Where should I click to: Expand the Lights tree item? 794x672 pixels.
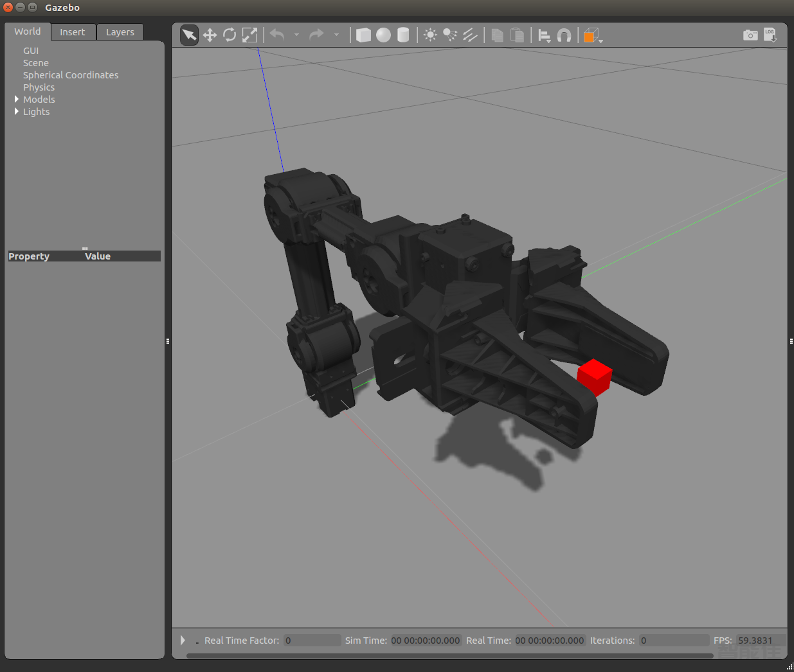pos(17,111)
